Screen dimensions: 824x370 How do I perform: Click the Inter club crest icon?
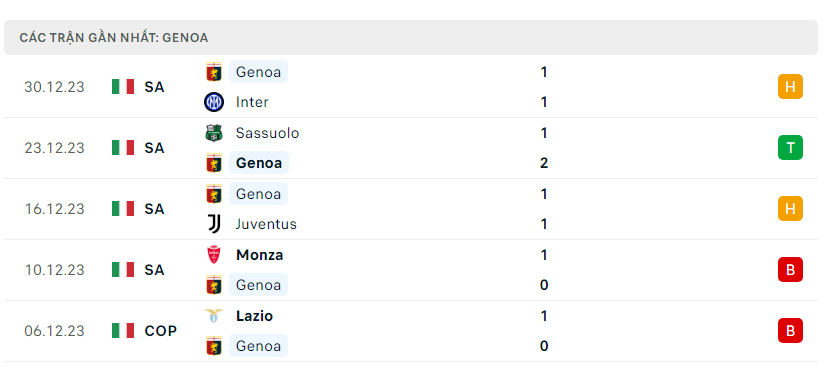(214, 102)
